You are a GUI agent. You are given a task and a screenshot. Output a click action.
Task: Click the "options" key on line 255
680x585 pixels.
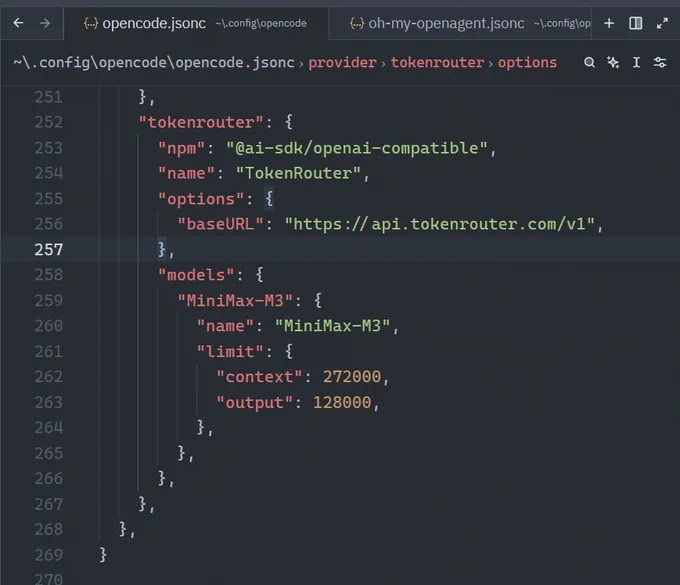coord(201,199)
